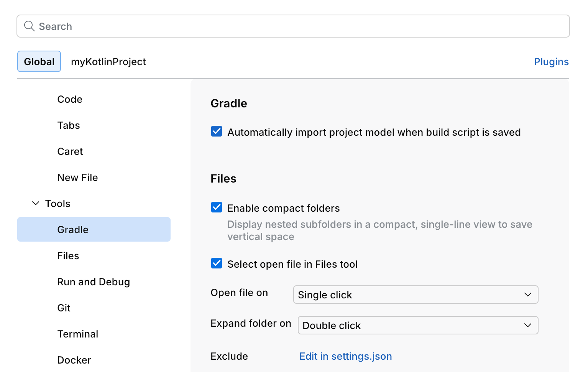588x372 pixels.
Task: Open the Plugins page
Action: point(551,61)
